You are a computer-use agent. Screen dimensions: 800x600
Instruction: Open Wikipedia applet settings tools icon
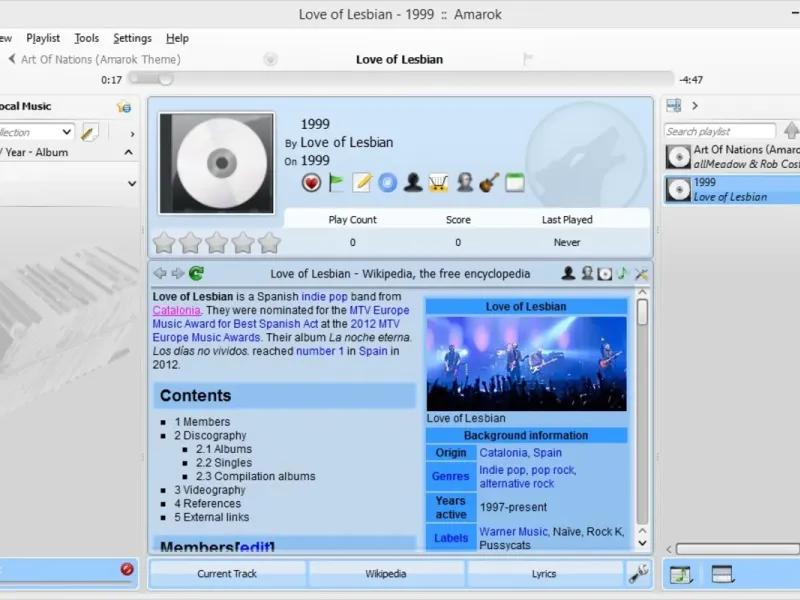point(641,274)
